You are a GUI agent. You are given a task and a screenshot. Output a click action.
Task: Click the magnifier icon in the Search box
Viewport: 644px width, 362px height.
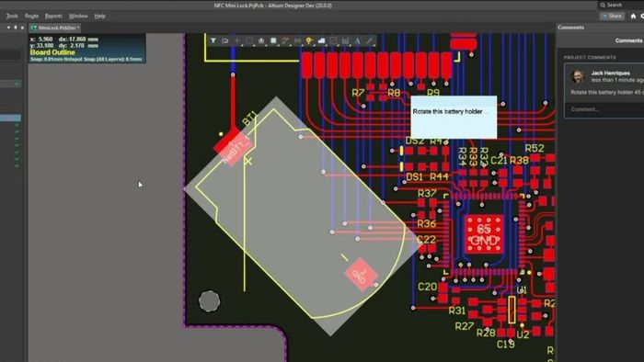tap(603, 5)
